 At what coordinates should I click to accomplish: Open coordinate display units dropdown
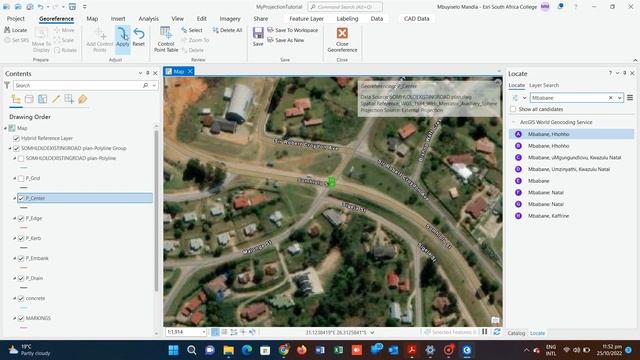[x=372, y=333]
